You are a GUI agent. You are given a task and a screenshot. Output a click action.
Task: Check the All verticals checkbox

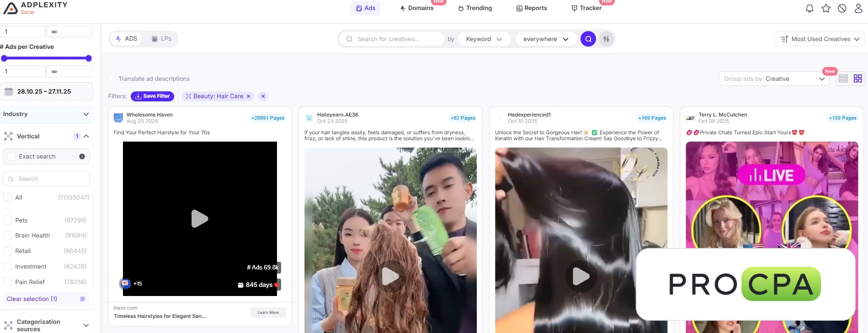[7, 197]
